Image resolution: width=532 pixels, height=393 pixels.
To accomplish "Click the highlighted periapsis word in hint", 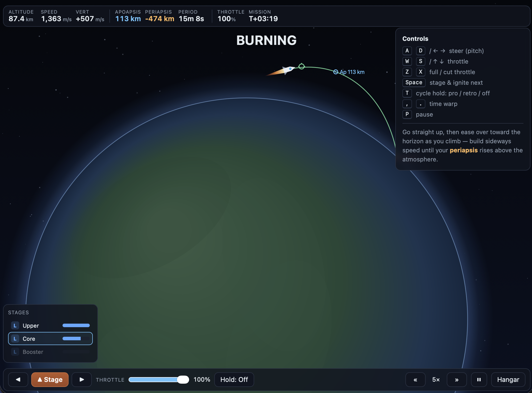I will coord(464,150).
